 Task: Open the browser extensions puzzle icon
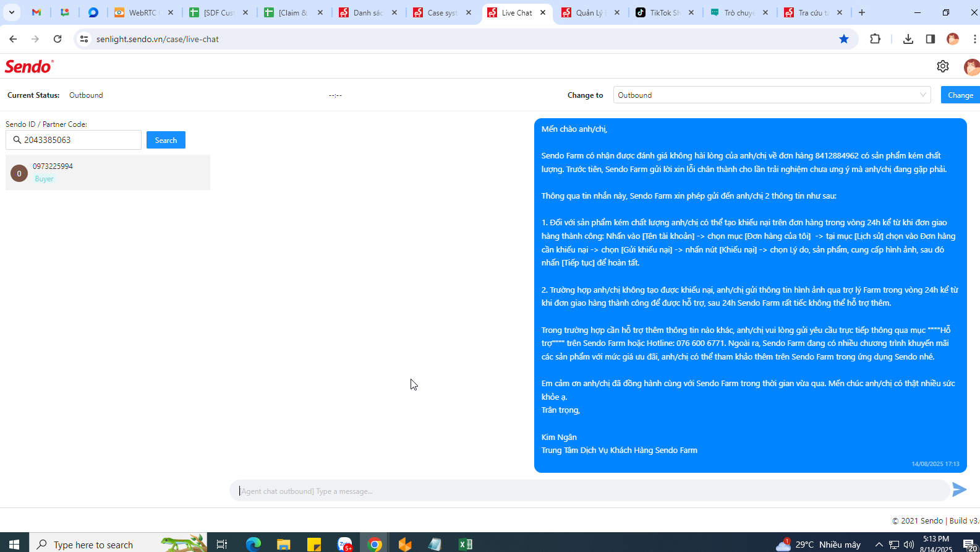coord(875,39)
